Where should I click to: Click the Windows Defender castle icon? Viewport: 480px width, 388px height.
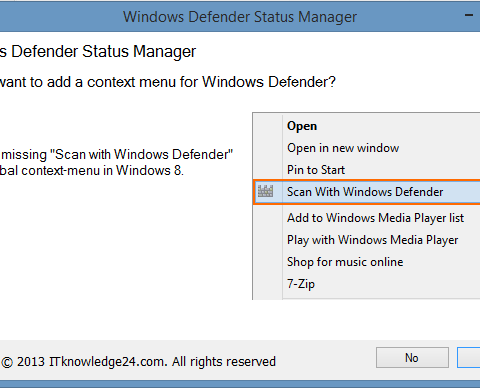(x=265, y=191)
